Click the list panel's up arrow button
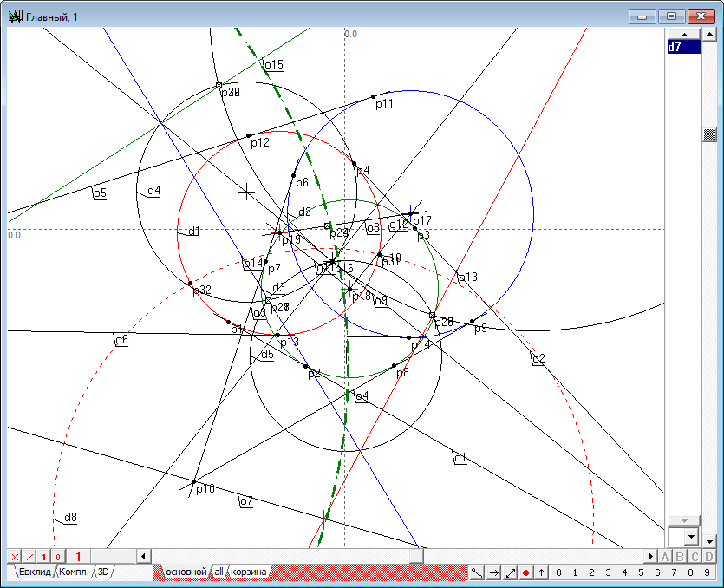724x588 pixels. click(684, 34)
